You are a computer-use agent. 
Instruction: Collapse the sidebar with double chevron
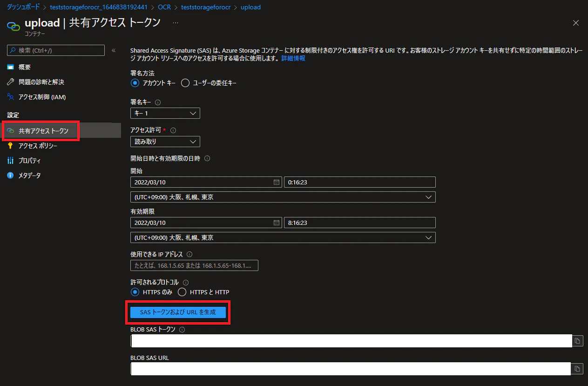114,50
